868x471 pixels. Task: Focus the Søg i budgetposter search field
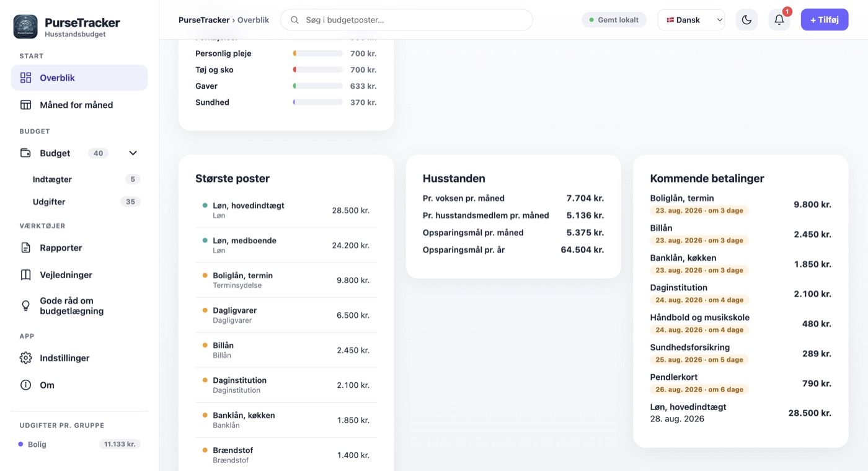click(406, 20)
